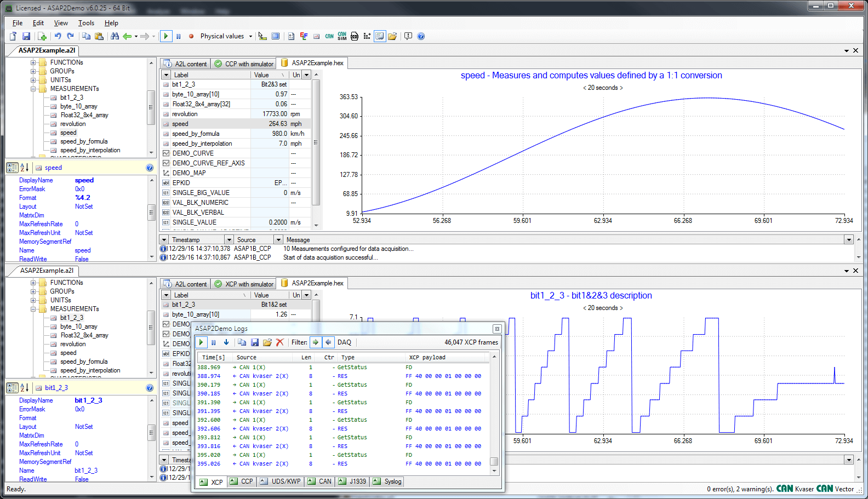Select the revolution row in top value table
This screenshot has width=868, height=499.
coord(185,114)
